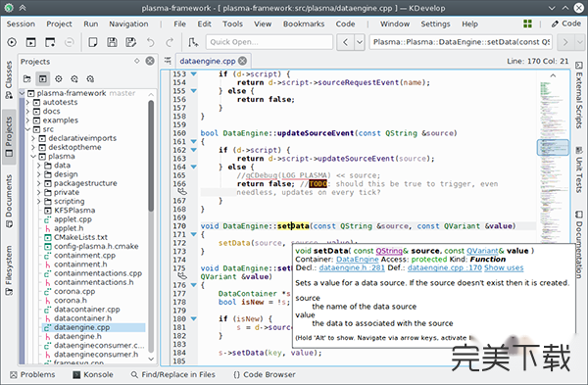588x385 pixels.
Task: Toggle the highlighted second icon in Projects toolbar
Action: click(43, 78)
